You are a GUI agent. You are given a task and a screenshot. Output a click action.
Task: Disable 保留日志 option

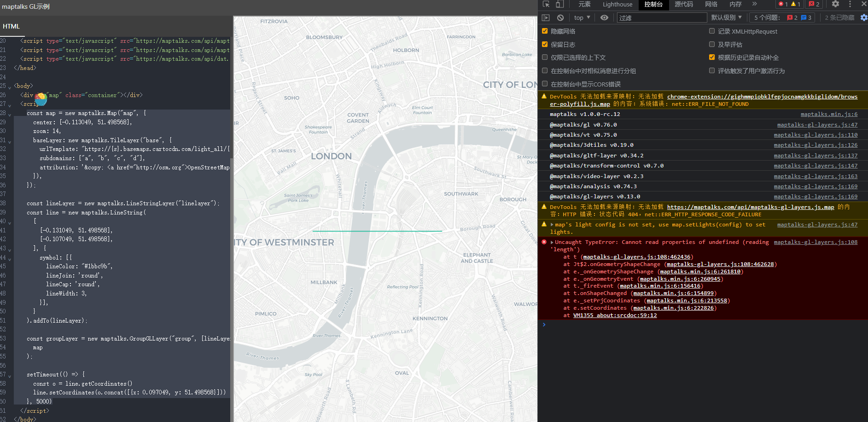pos(544,44)
